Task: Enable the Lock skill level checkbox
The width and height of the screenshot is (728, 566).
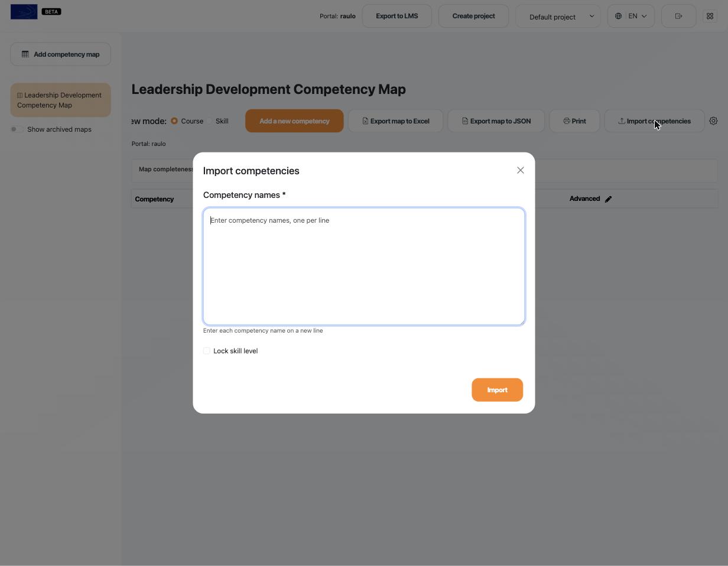Action: [207, 351]
